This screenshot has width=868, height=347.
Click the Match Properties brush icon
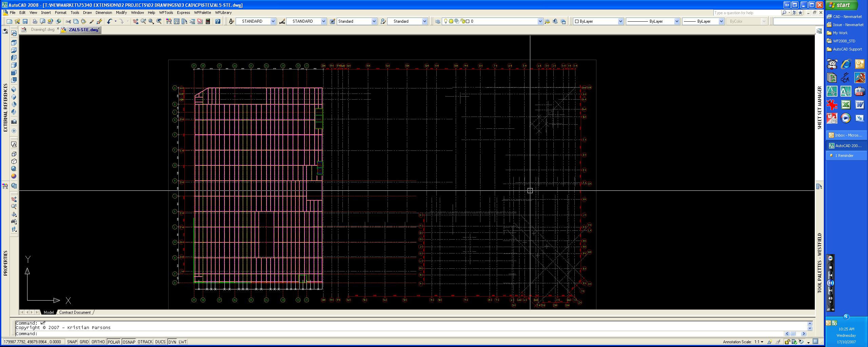click(92, 21)
